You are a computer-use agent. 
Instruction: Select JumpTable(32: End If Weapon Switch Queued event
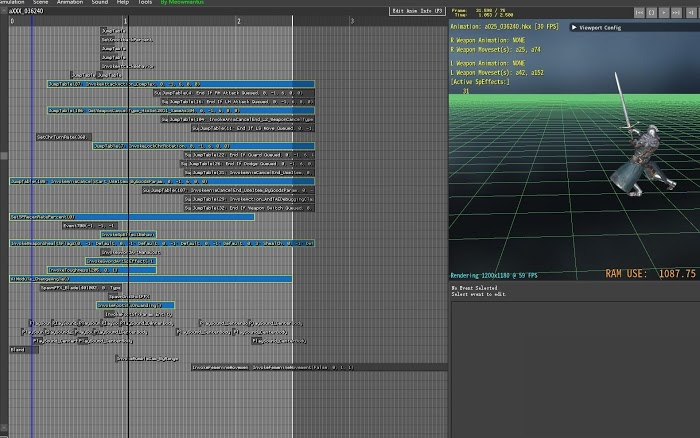[x=250, y=208]
